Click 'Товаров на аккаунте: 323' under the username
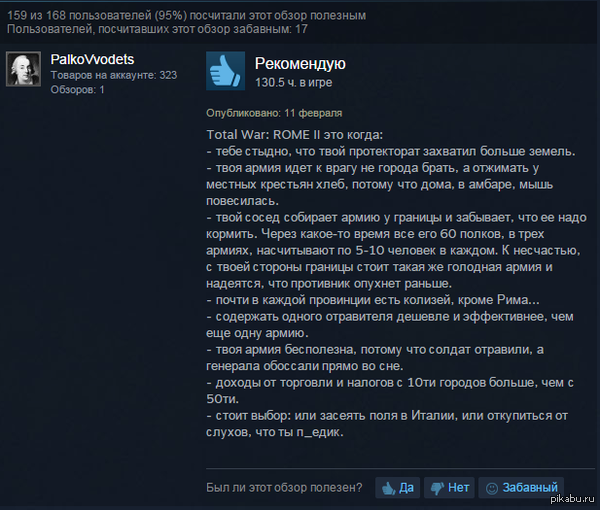 click(x=114, y=75)
